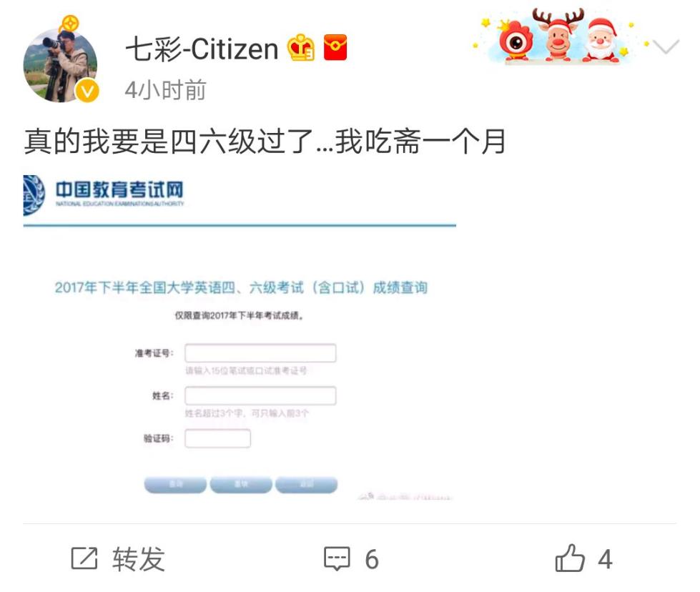The width and height of the screenshot is (700, 592).
Task: Click the middle blue reset button
Action: click(241, 485)
